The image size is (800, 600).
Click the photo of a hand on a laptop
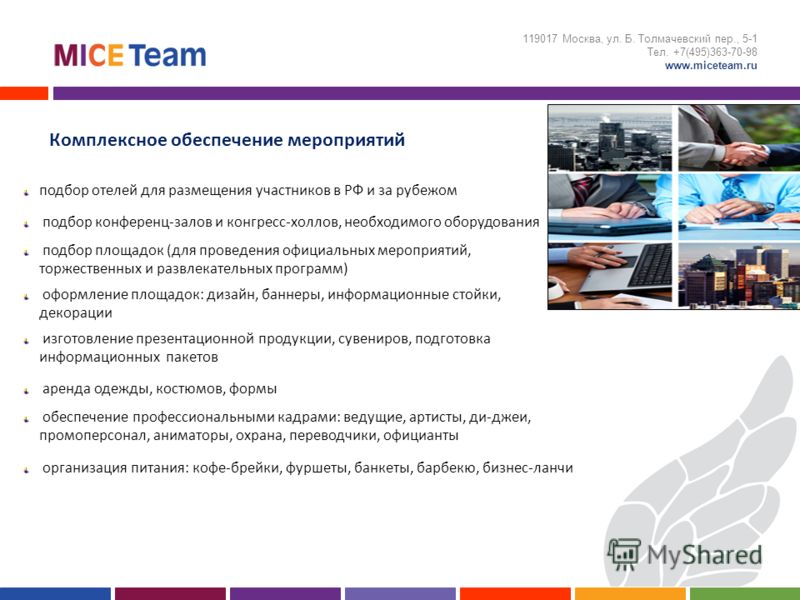point(610,207)
